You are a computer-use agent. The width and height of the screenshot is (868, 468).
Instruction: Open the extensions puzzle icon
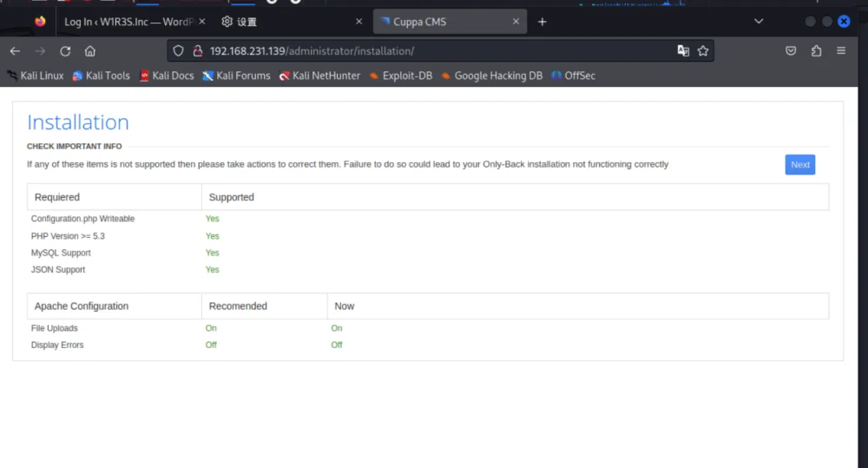coord(817,51)
